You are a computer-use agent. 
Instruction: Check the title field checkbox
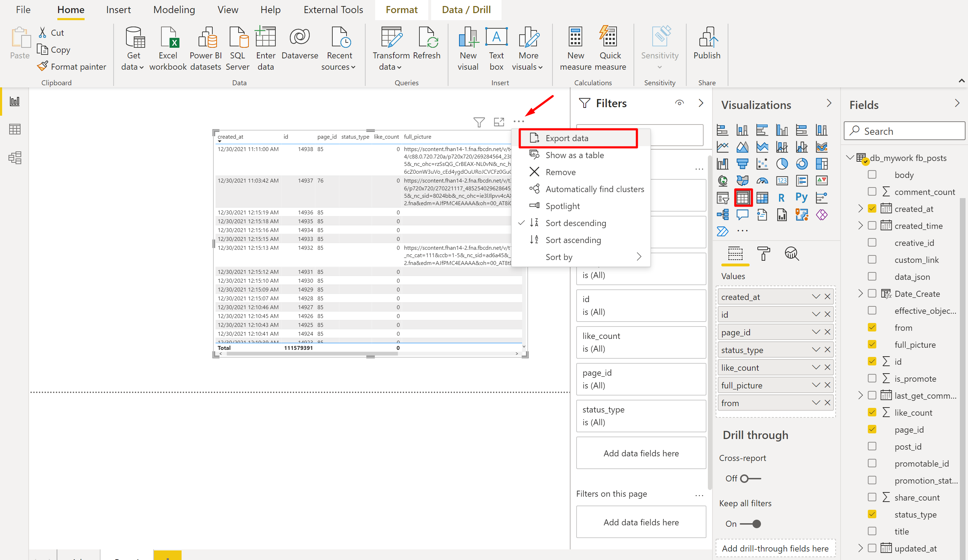[872, 531]
